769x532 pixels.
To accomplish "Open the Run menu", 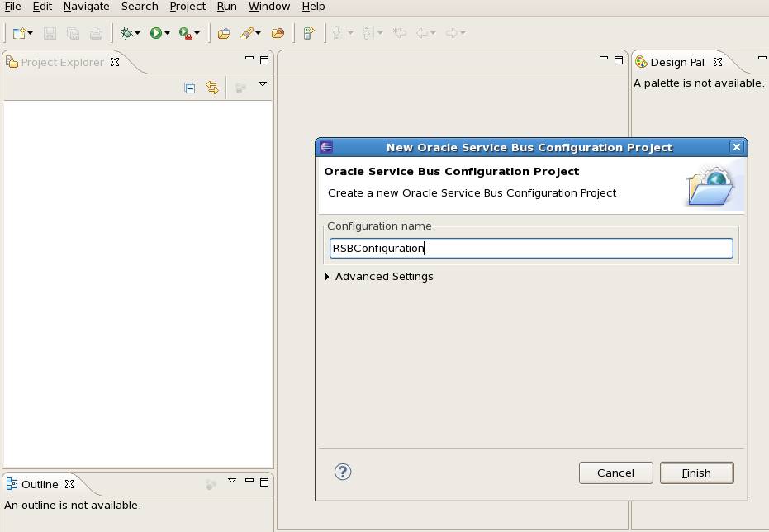I will point(226,7).
